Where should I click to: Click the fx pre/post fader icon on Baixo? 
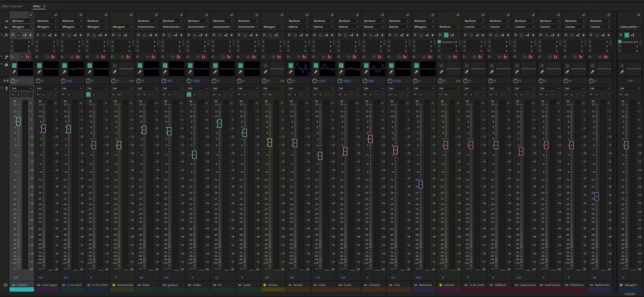click(150, 35)
